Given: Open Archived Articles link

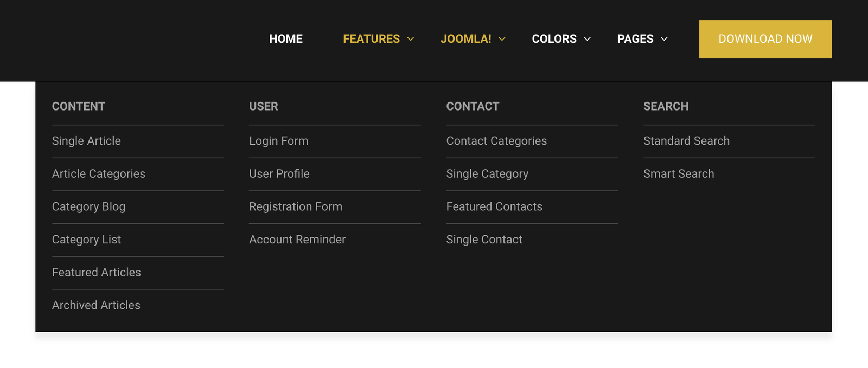Looking at the screenshot, I should [x=96, y=306].
